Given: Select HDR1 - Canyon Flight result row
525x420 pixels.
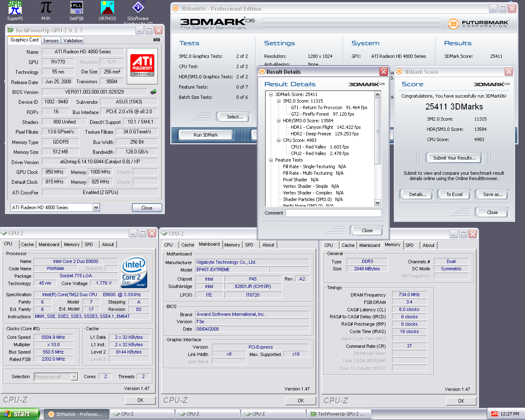Looking at the screenshot, I should coord(326,127).
